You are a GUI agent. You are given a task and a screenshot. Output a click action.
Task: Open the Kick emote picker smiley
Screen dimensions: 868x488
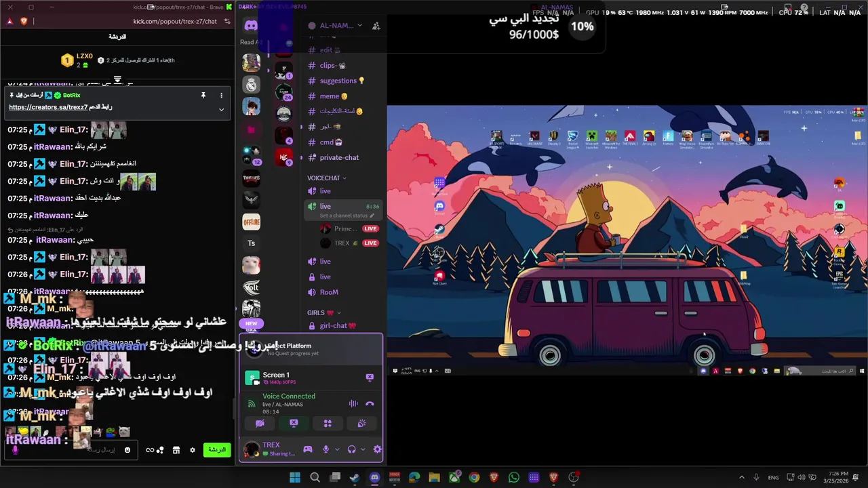(127, 450)
